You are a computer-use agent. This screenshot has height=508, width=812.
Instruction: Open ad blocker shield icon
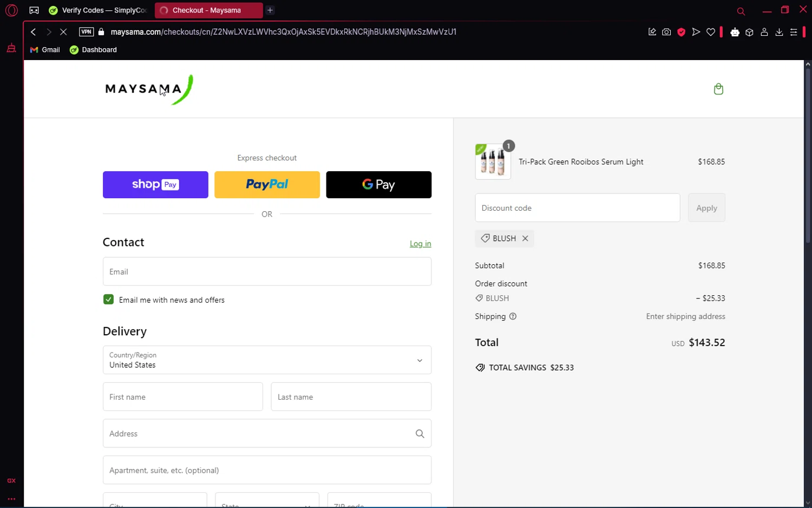(x=682, y=32)
